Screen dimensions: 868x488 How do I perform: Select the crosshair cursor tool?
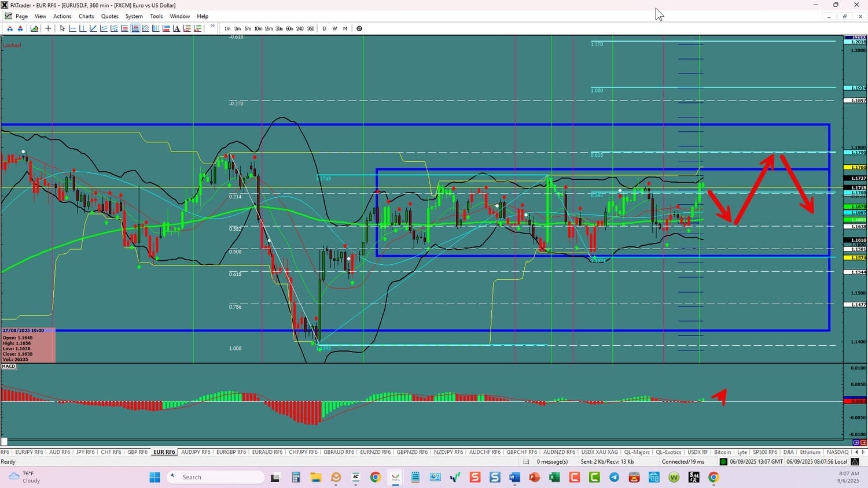pos(48,28)
